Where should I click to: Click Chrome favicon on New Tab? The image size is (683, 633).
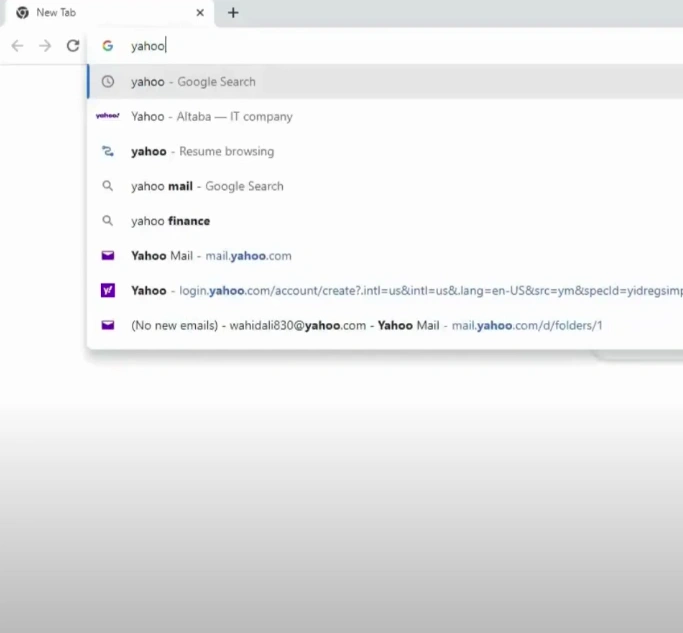coord(23,13)
